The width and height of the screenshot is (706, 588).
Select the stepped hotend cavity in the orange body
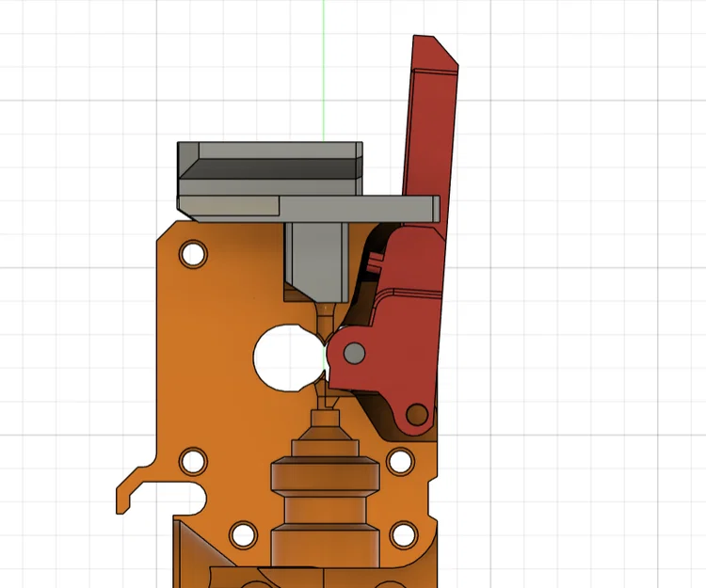(x=325, y=488)
